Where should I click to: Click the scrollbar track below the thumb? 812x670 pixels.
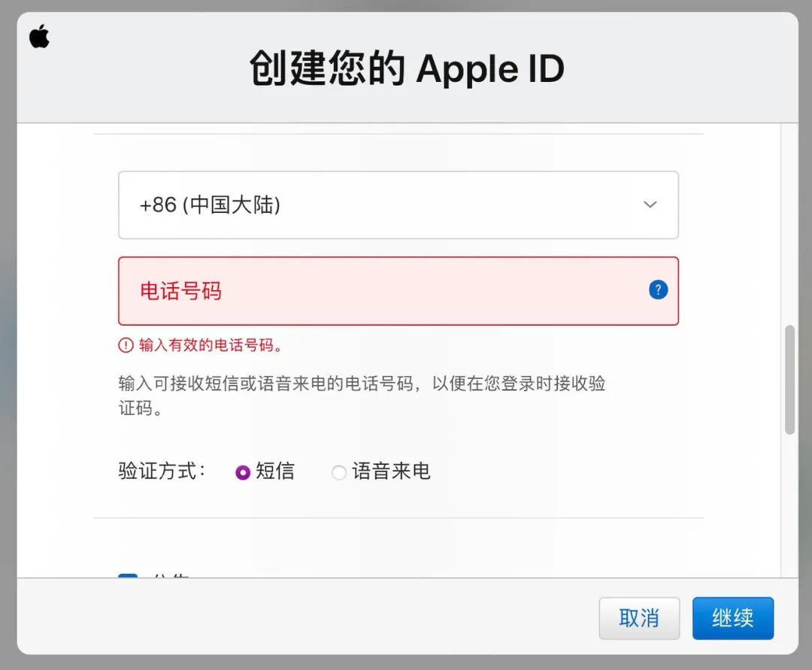click(x=789, y=505)
